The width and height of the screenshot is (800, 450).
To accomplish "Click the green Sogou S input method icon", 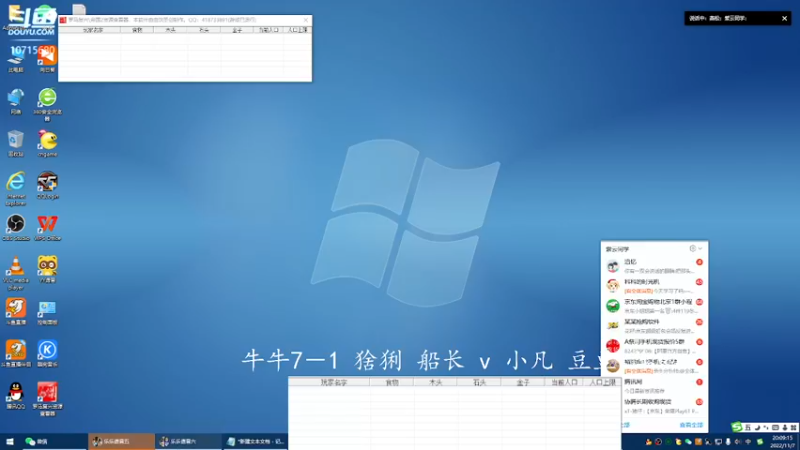I will coord(736,427).
